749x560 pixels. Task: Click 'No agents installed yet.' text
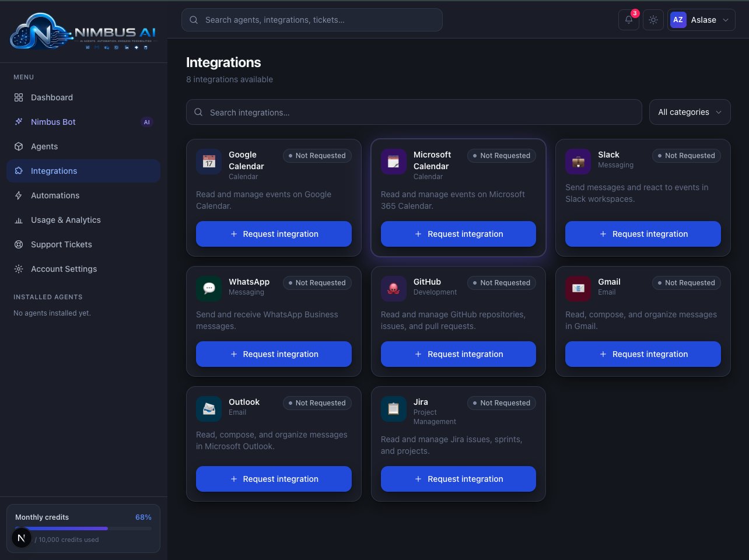[52, 313]
